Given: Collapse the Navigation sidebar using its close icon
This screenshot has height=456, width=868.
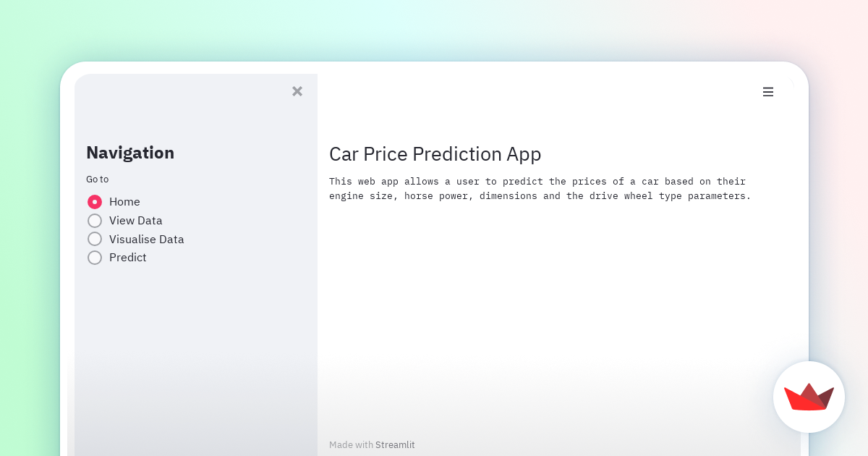Looking at the screenshot, I should tap(297, 91).
